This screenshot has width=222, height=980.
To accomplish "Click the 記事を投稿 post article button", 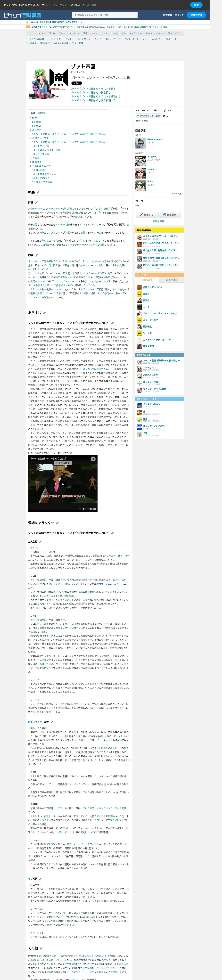I will [x=196, y=15].
